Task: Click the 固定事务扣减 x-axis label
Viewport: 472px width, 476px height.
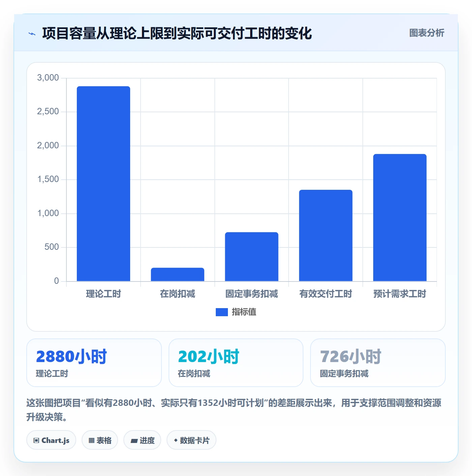Action: (252, 294)
